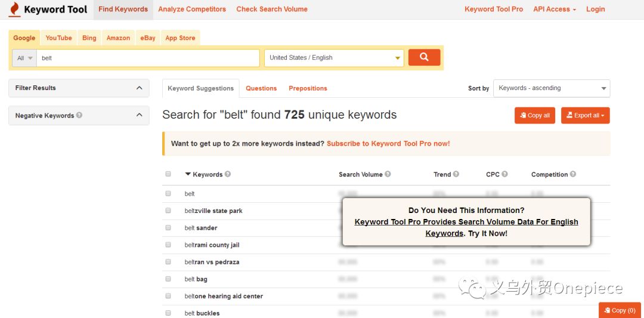The height and width of the screenshot is (318, 644).
Task: Open Find Keywords in top navigation
Action: [123, 9]
